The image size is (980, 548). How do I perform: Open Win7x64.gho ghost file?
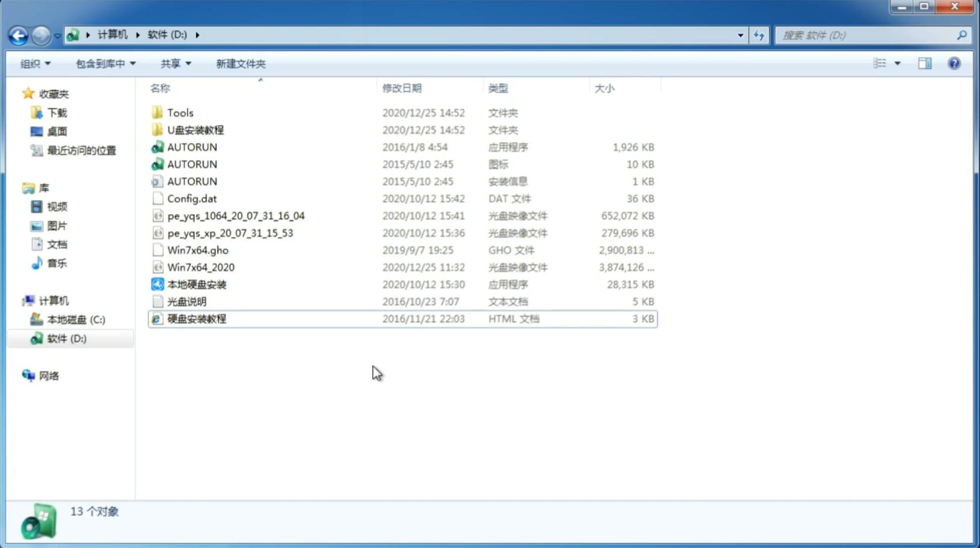coord(198,250)
